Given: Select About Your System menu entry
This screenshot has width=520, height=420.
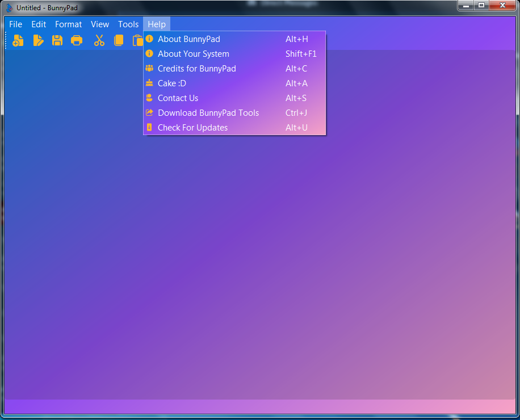Looking at the screenshot, I should (234, 54).
